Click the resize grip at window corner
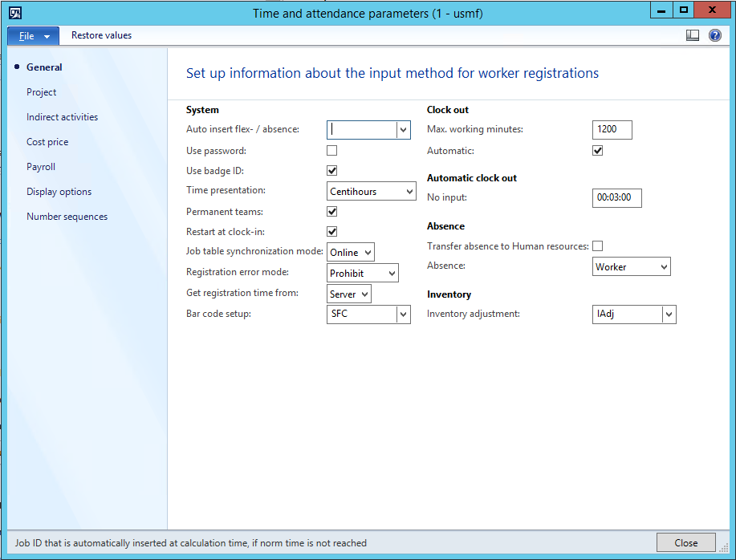The width and height of the screenshot is (736, 560). [725, 549]
